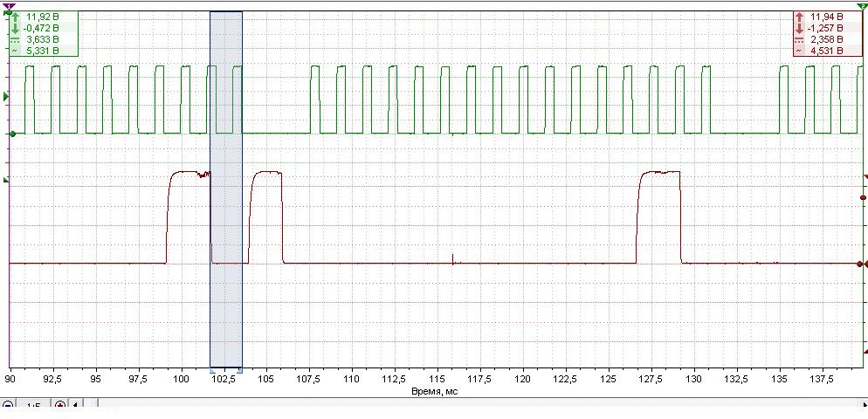Viewport: 868px width, 419px height.
Task: Click time axis label 127,5
Action: 651,379
